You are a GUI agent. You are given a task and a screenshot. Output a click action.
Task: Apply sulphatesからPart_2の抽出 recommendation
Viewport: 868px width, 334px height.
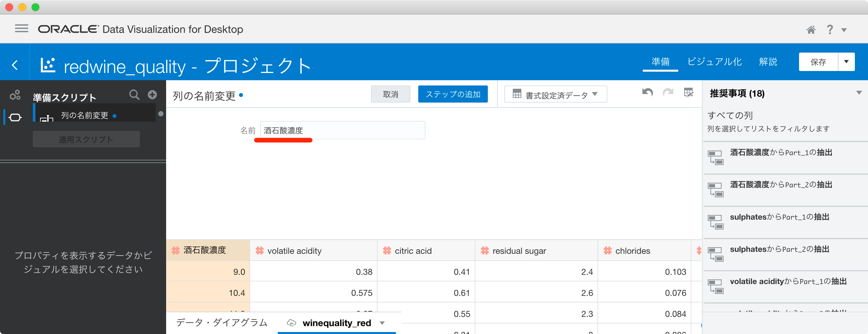coord(785,254)
